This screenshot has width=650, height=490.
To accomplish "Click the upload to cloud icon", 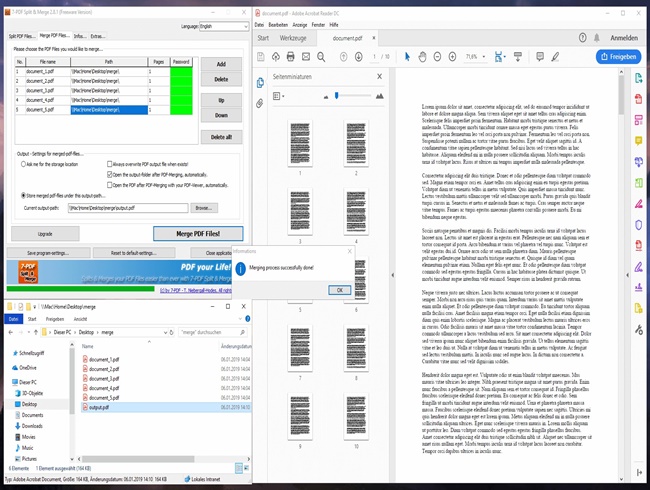I will click(276, 57).
